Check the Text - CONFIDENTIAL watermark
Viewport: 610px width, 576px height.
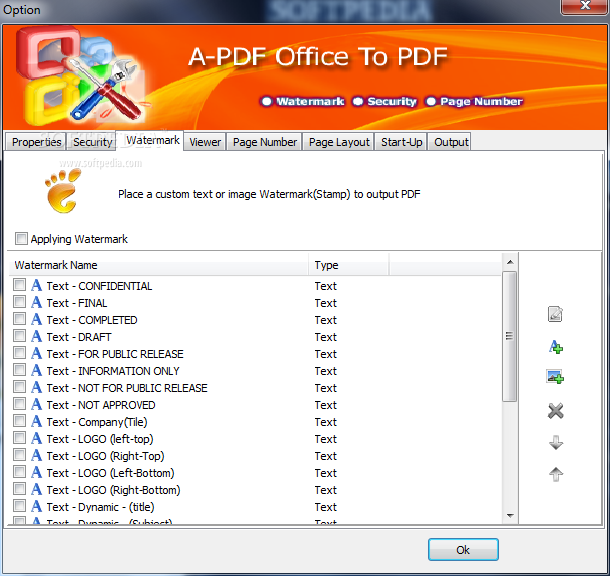(x=19, y=285)
